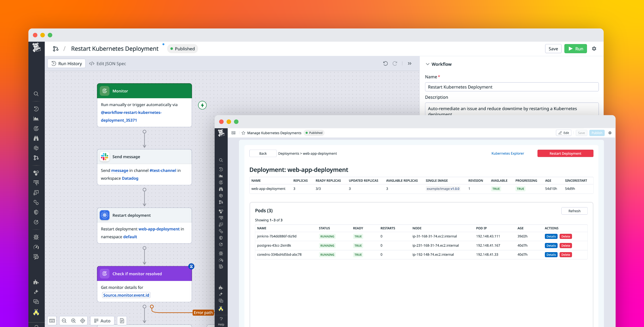This screenshot has width=644, height=327.
Task: Click the bug/error tracking icon in sidebar
Action: coord(36,237)
